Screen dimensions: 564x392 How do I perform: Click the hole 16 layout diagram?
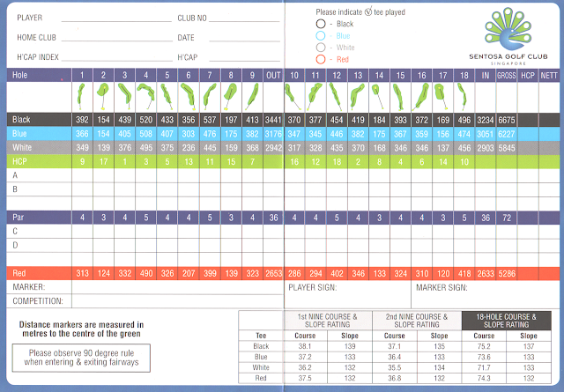pyautogui.click(x=421, y=96)
